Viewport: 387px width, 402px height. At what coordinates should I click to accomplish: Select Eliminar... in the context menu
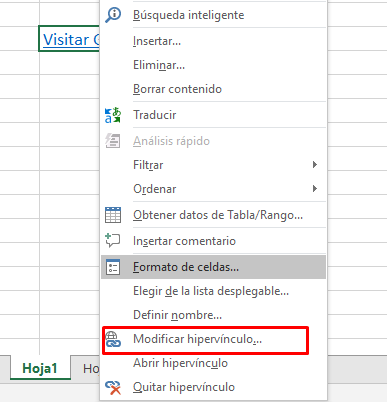213,65
